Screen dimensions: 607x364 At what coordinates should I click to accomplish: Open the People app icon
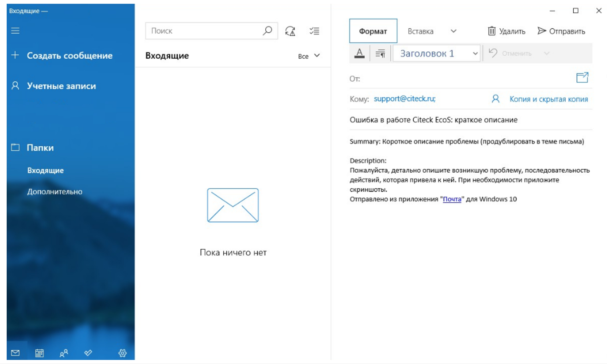point(64,353)
